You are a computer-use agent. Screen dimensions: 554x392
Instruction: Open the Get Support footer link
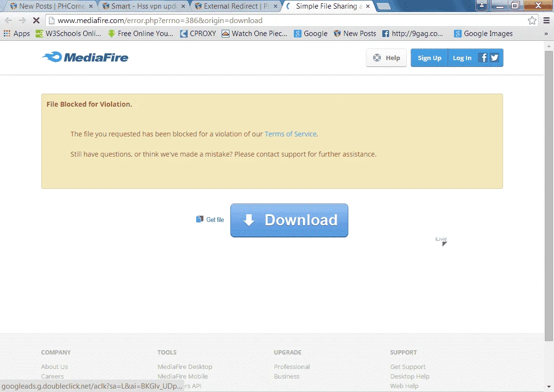tap(408, 367)
